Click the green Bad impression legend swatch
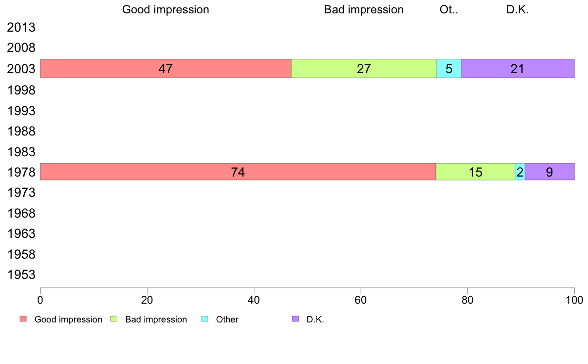The image size is (588, 364). tap(114, 319)
